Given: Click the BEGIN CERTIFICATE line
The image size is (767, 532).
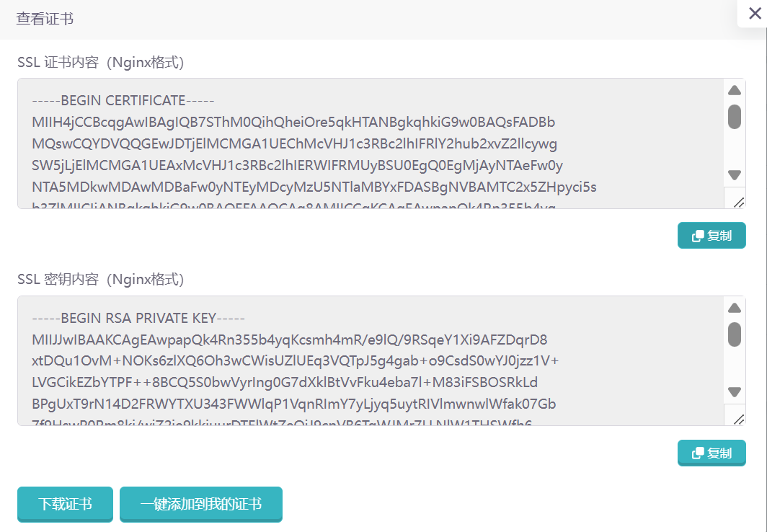Looking at the screenshot, I should coord(123,100).
